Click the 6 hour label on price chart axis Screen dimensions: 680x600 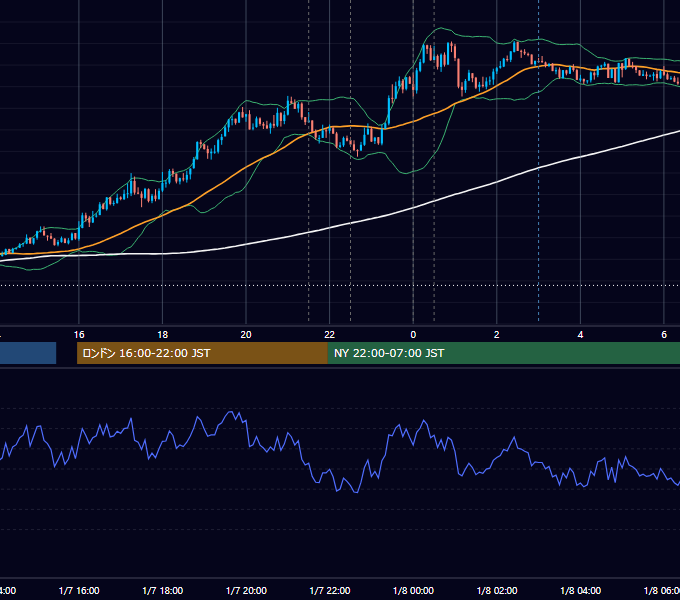coord(664,335)
